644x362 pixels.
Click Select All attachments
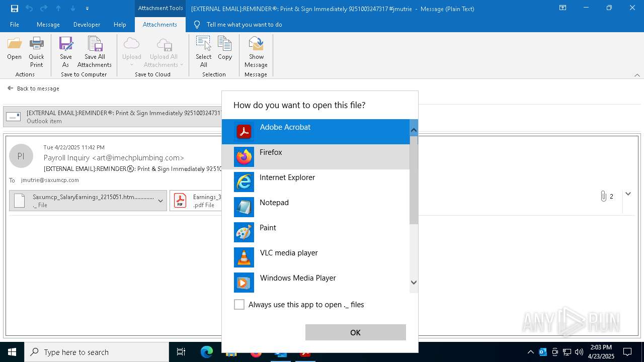[x=203, y=52]
